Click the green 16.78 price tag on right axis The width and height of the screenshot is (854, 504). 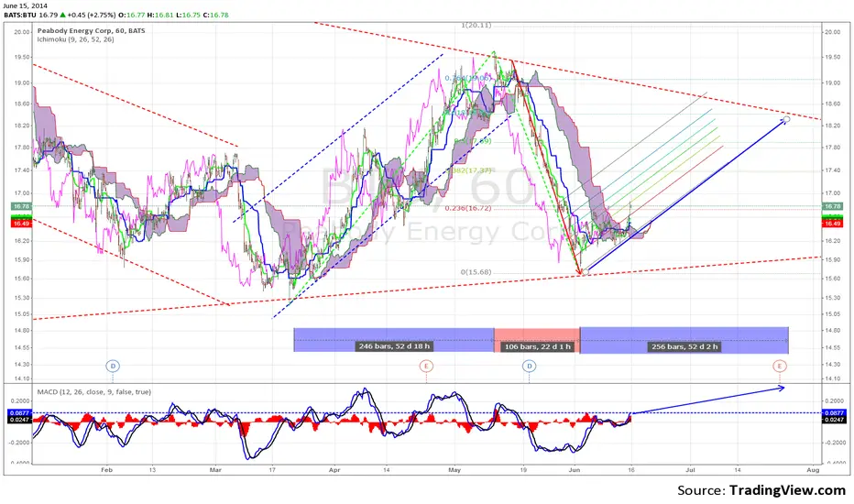(832, 206)
